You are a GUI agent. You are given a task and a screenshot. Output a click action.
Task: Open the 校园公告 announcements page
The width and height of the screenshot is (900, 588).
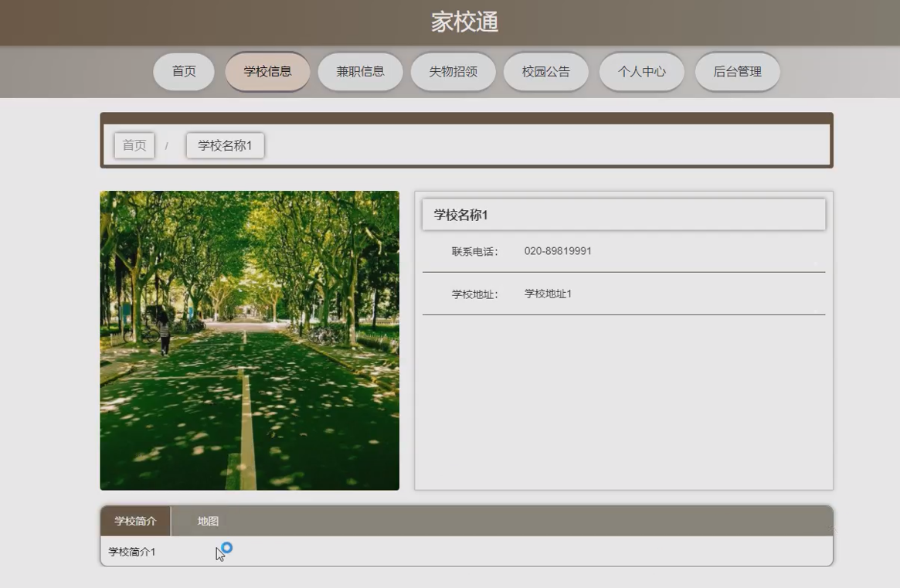545,71
